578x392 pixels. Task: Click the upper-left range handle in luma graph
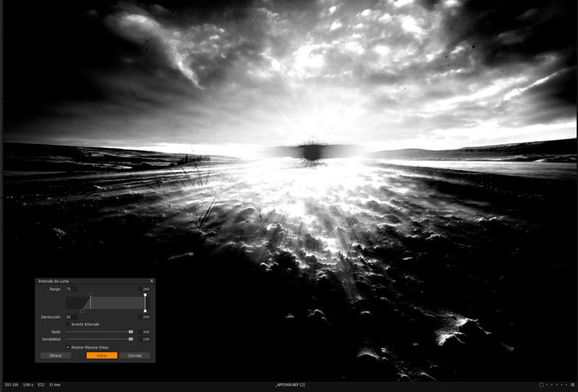click(x=90, y=295)
